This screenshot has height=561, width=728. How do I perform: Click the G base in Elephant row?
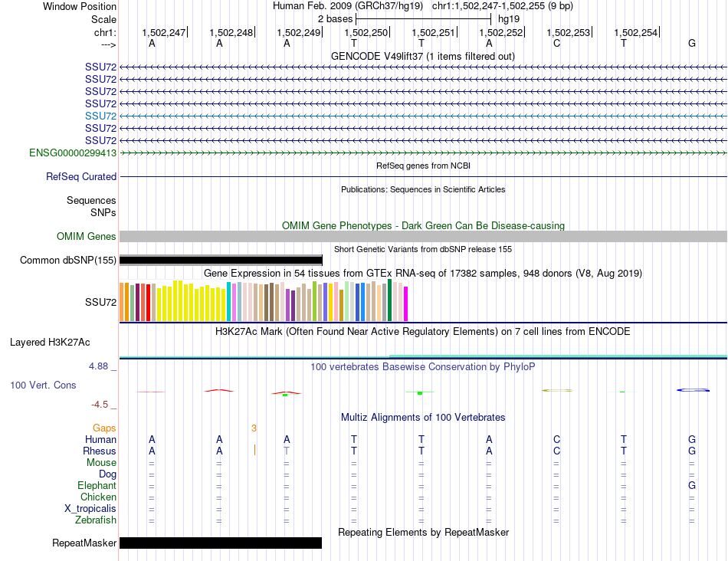[692, 485]
